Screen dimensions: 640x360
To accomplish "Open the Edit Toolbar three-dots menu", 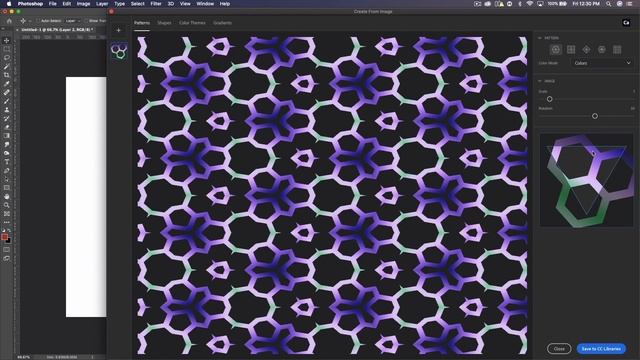I will 7,222.
